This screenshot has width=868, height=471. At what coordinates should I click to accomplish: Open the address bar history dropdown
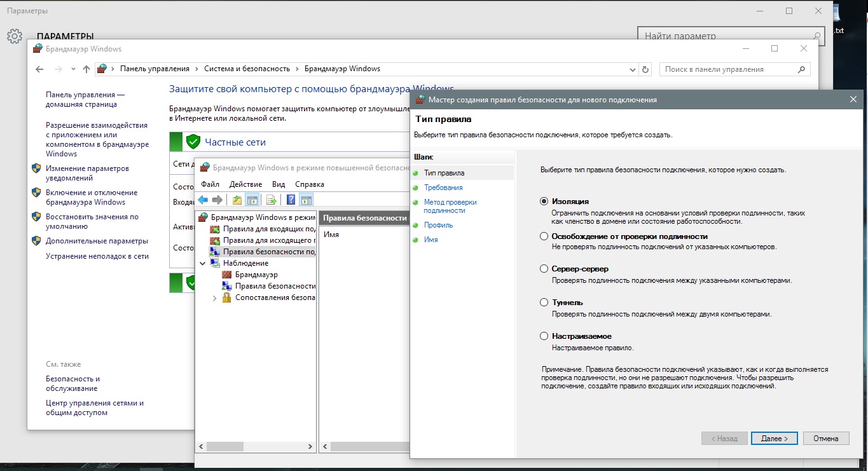633,69
